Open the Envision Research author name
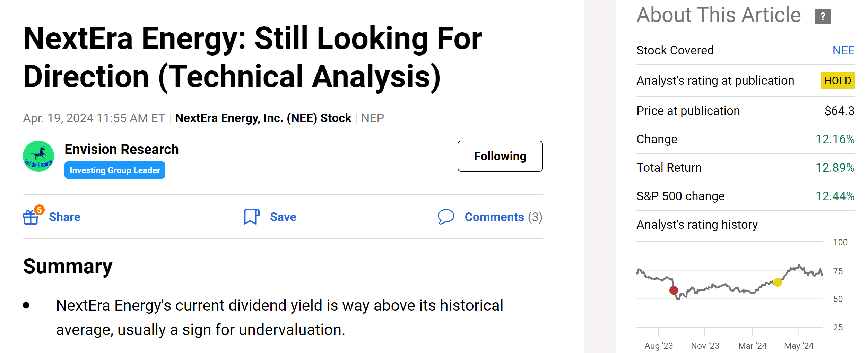 (x=122, y=149)
